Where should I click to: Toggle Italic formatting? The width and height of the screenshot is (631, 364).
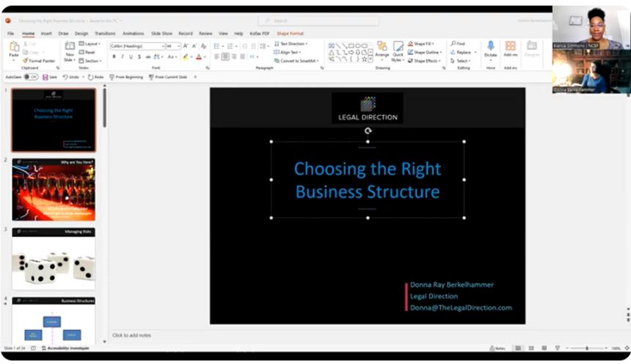pos(123,57)
